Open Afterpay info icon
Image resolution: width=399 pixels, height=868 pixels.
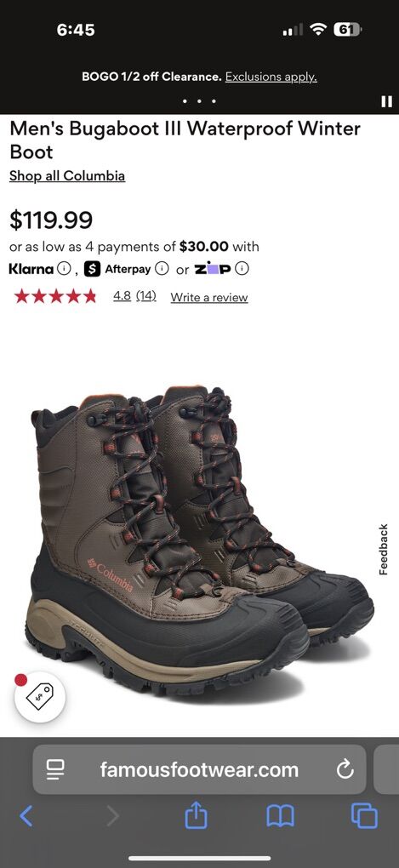pyautogui.click(x=161, y=270)
